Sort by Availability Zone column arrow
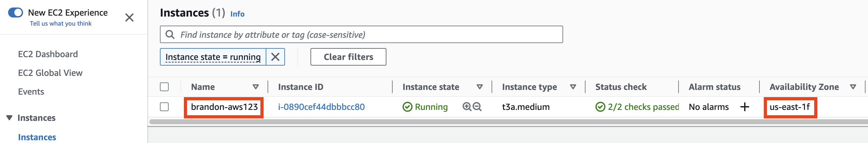Image resolution: width=868 pixels, height=143 pixels. click(853, 87)
